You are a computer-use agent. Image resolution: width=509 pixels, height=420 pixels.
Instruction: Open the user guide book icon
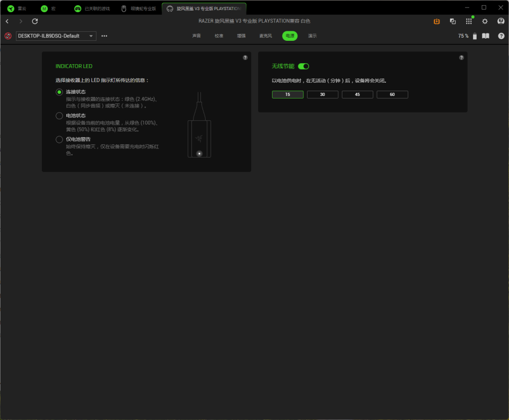pyautogui.click(x=486, y=36)
